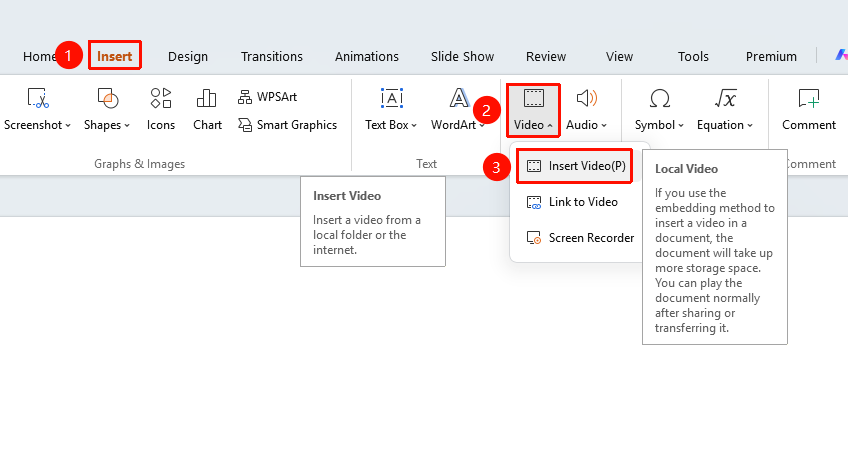Click the Symbol omega icon
The width and height of the screenshot is (848, 457).
pos(659,98)
